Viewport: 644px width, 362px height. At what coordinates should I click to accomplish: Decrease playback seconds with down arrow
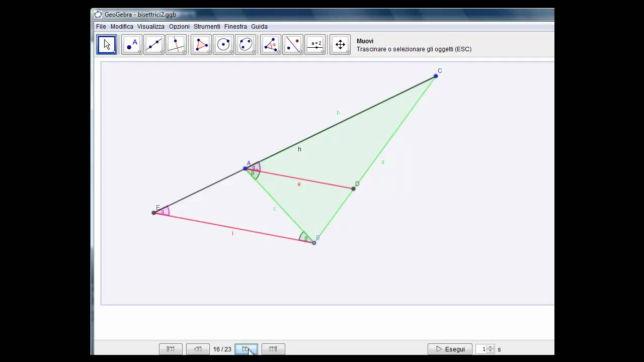(x=491, y=351)
